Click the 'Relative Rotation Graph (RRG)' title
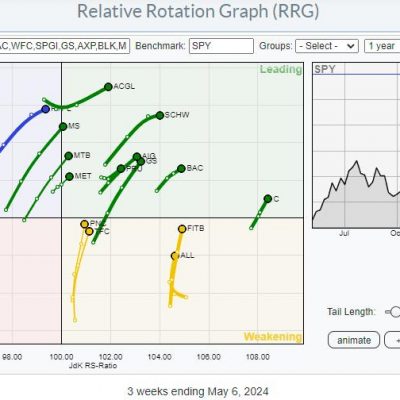400x400 pixels. [x=198, y=11]
